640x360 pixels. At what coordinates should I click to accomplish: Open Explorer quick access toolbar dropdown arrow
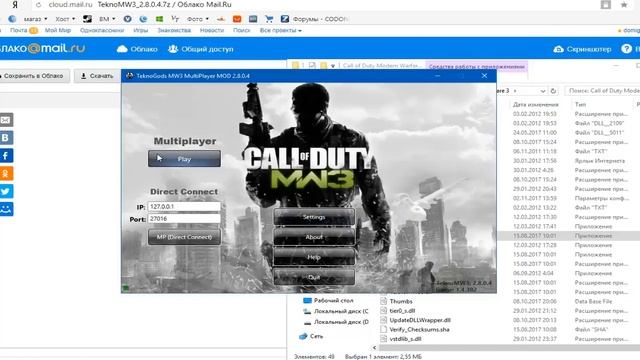tap(333, 66)
